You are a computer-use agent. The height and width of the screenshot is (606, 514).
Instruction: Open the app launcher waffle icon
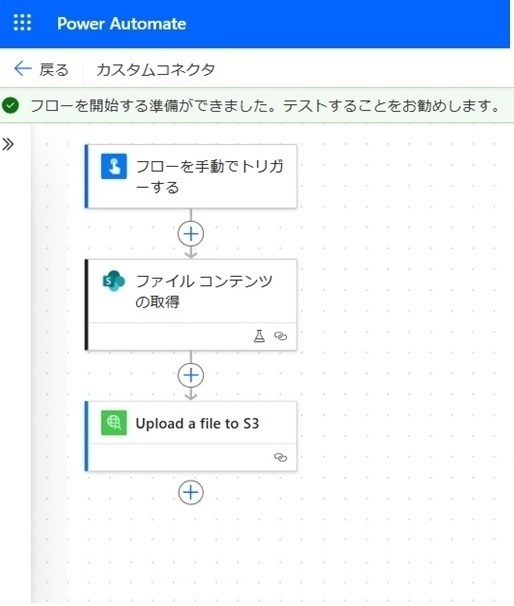22,23
